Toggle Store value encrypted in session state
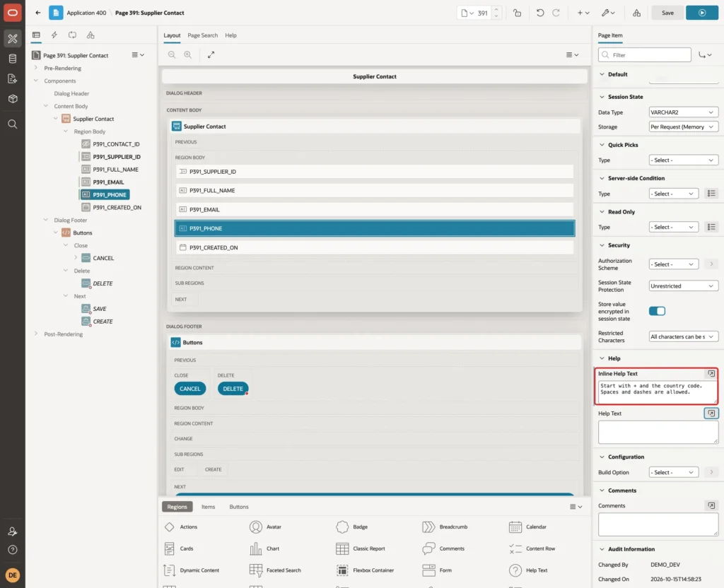 pyautogui.click(x=657, y=311)
